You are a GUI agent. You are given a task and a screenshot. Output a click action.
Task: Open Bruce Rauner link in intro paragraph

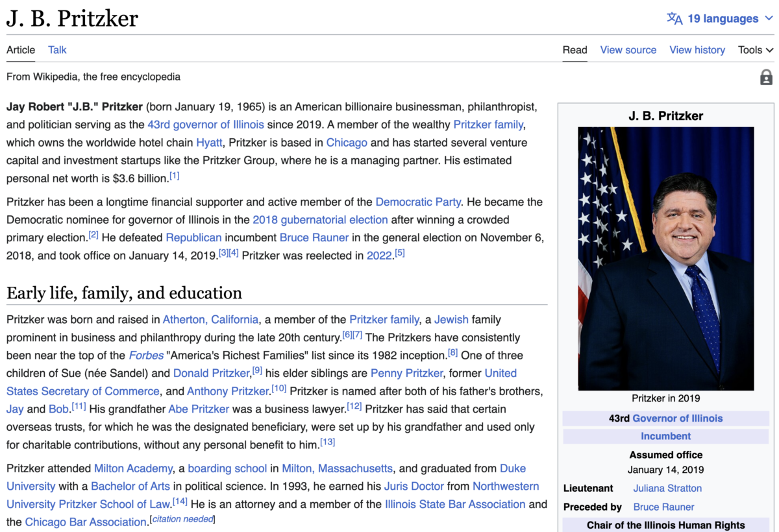pyautogui.click(x=314, y=237)
